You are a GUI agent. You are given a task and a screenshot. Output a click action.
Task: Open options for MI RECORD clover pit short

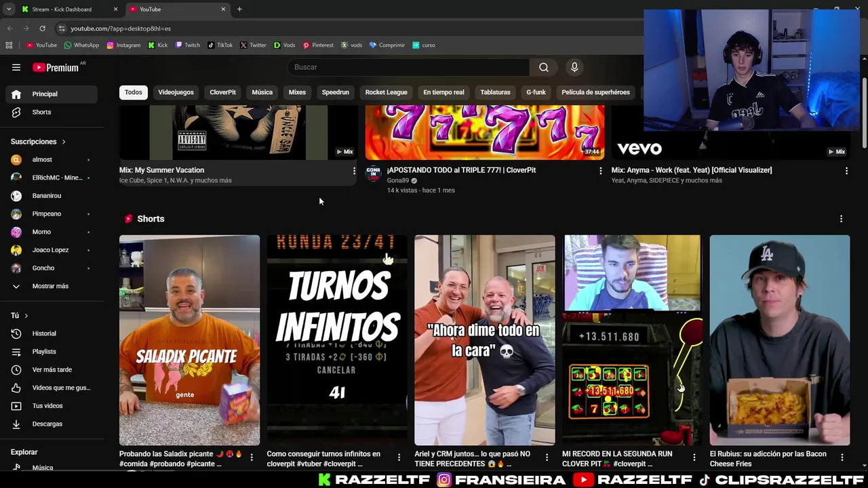(694, 457)
